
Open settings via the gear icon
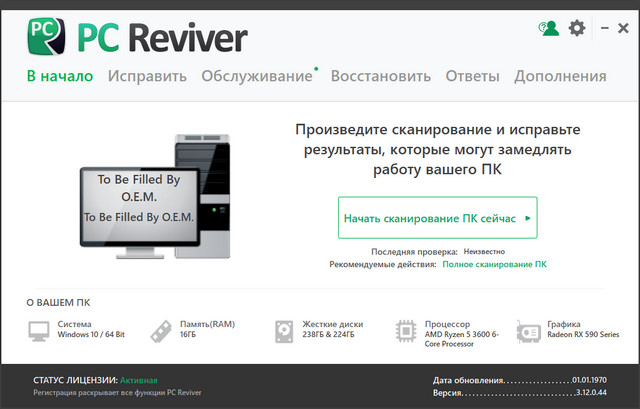(577, 28)
